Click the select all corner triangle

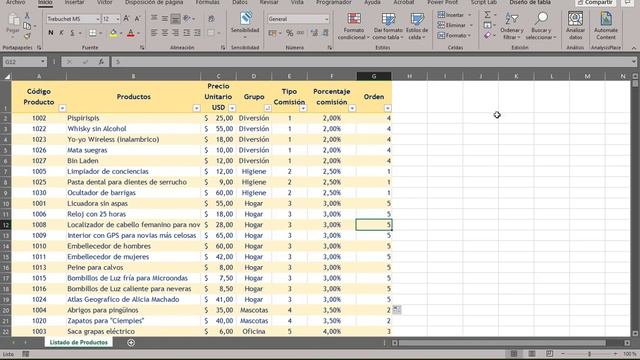coord(7,76)
